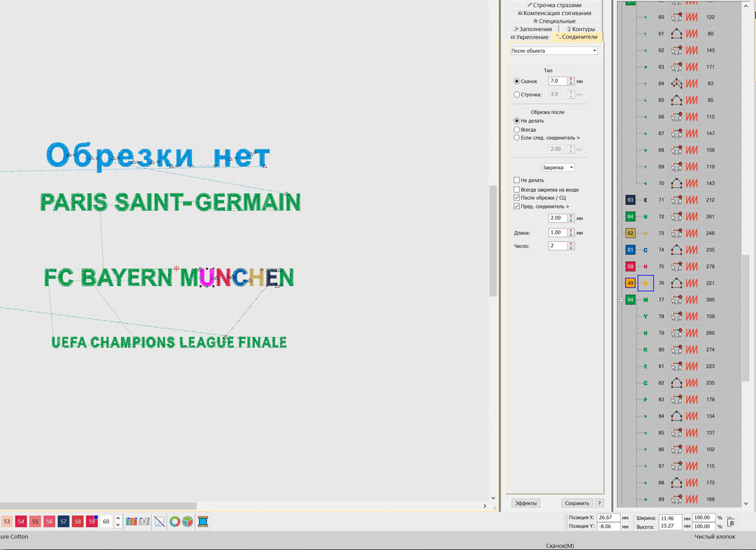Select blue color chip 61 in list
Screen dimensions: 756x550
click(630, 250)
